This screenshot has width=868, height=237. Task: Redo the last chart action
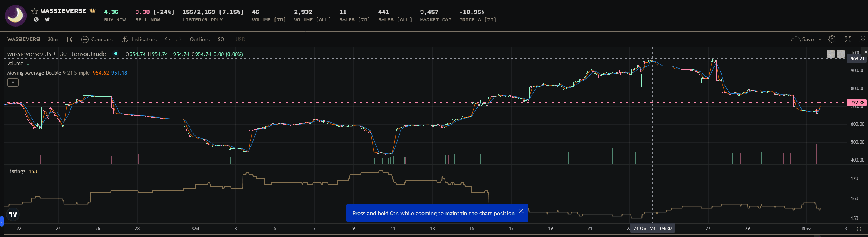point(179,39)
